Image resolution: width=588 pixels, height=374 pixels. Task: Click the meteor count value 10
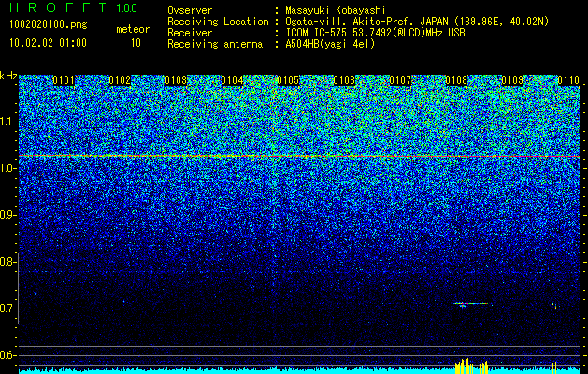coord(136,43)
